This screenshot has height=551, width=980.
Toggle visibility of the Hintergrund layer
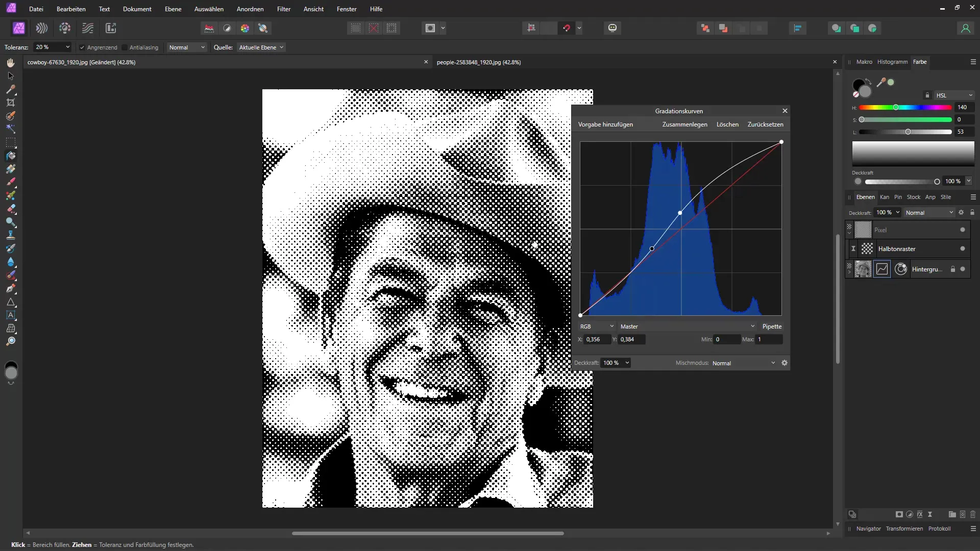click(963, 269)
